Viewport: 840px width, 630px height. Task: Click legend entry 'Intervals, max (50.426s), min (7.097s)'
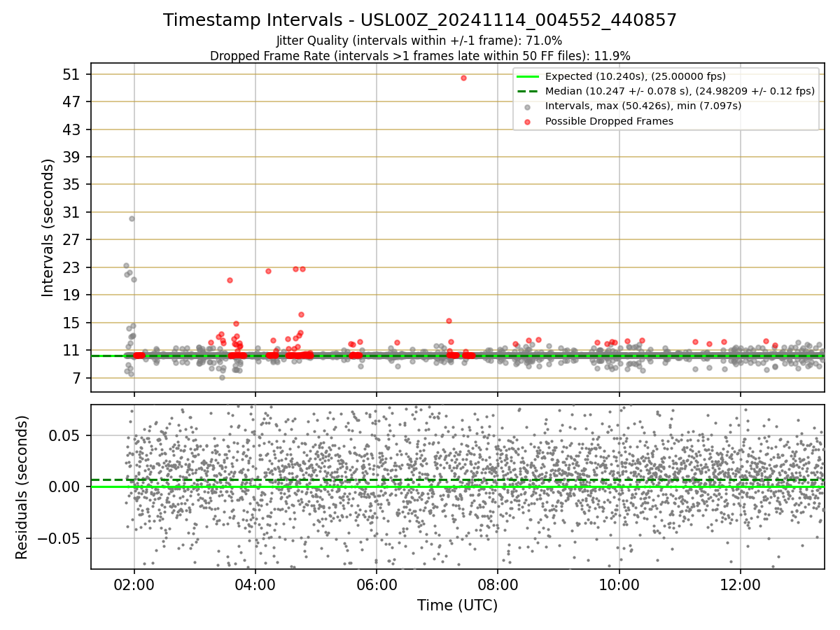point(643,106)
